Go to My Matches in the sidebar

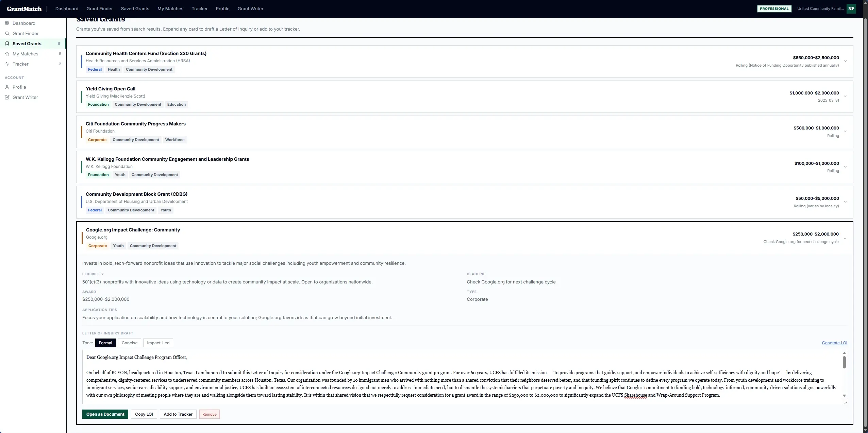(x=33, y=54)
